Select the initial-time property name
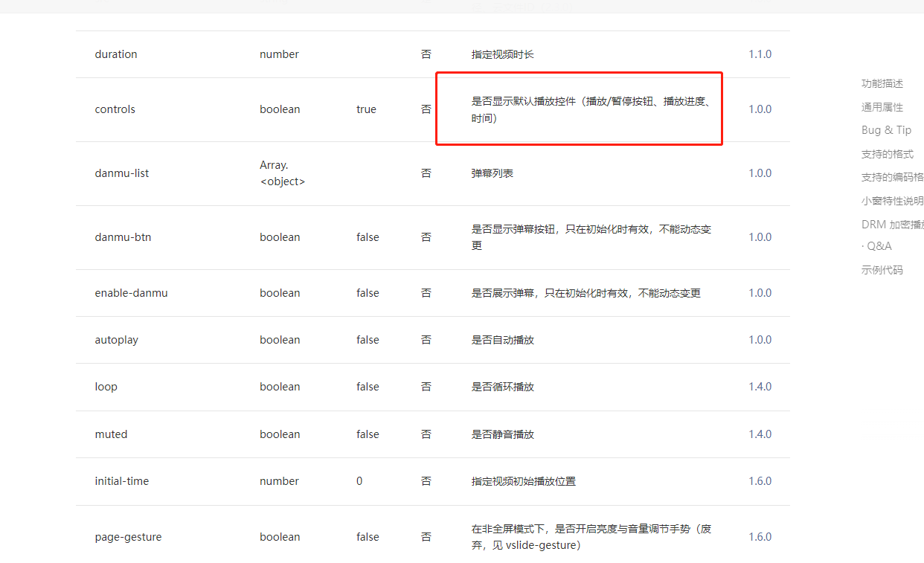 pyautogui.click(x=122, y=481)
